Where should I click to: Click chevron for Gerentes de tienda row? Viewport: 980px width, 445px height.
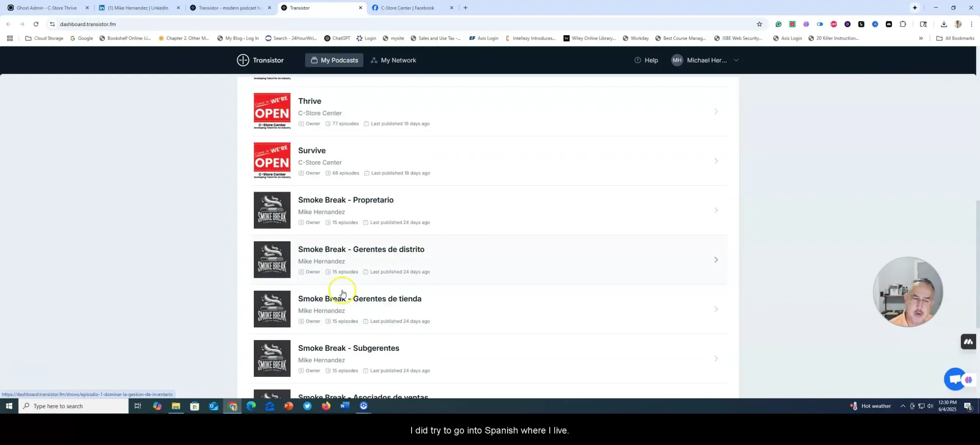pyautogui.click(x=716, y=309)
